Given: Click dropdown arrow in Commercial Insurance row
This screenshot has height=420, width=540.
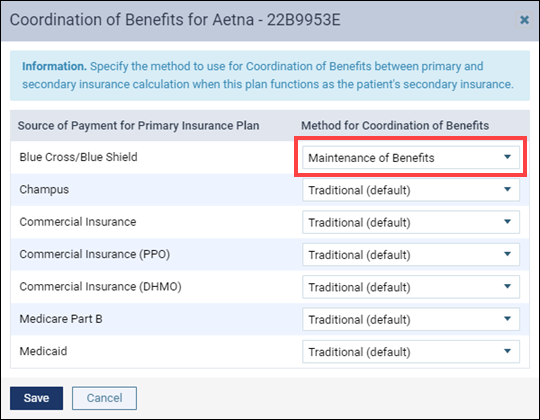Looking at the screenshot, I should point(507,222).
